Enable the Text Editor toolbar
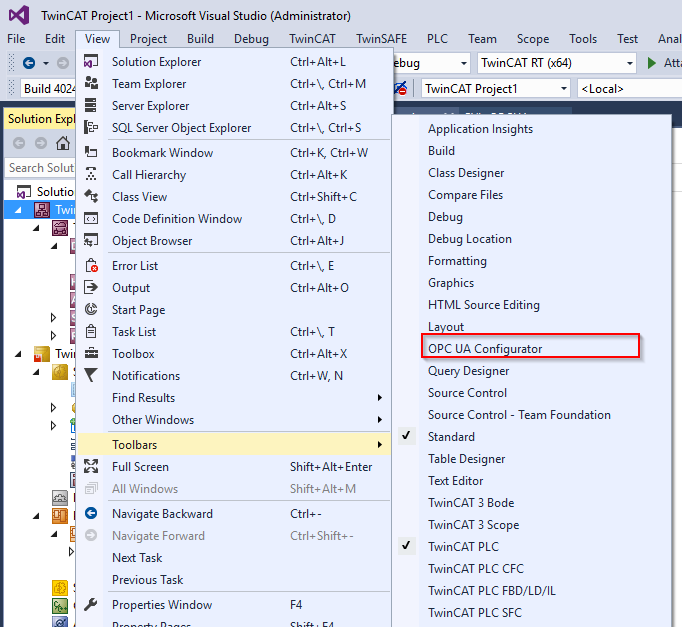 [x=455, y=480]
